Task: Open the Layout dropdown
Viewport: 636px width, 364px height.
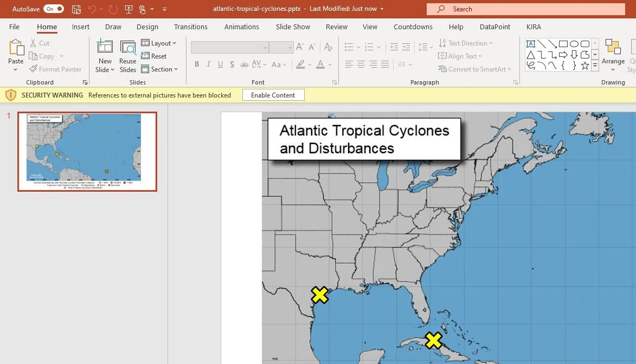Action: [159, 43]
